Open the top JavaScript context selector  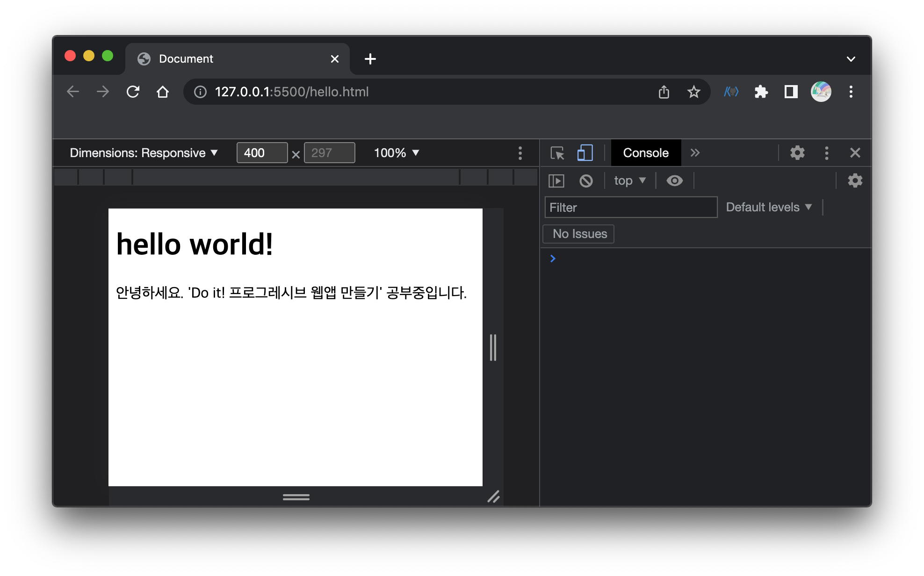(629, 181)
